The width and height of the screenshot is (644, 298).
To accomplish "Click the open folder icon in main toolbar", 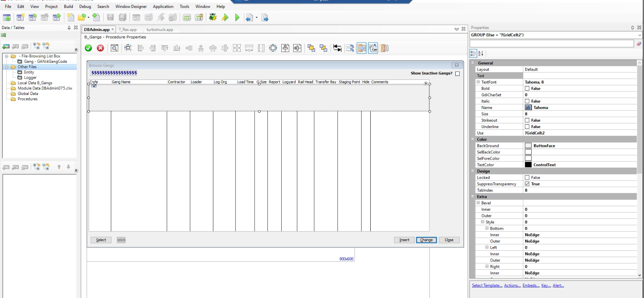I will [x=82, y=17].
